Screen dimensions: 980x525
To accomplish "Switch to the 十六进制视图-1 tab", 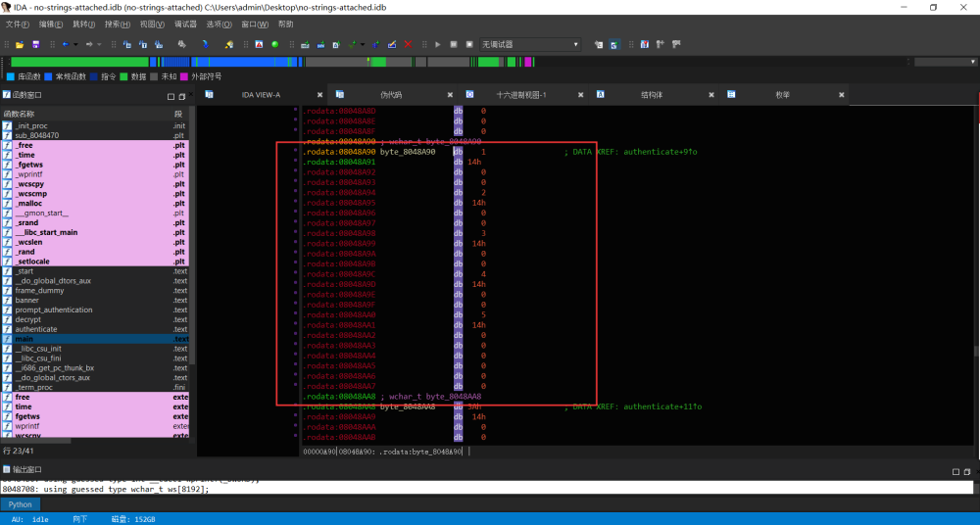I will click(x=521, y=95).
